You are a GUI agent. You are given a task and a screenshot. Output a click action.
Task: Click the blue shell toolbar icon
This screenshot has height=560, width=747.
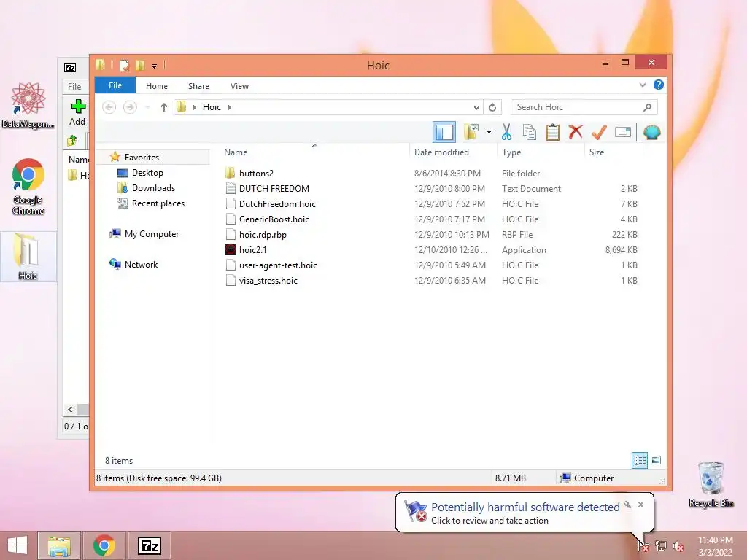(651, 132)
